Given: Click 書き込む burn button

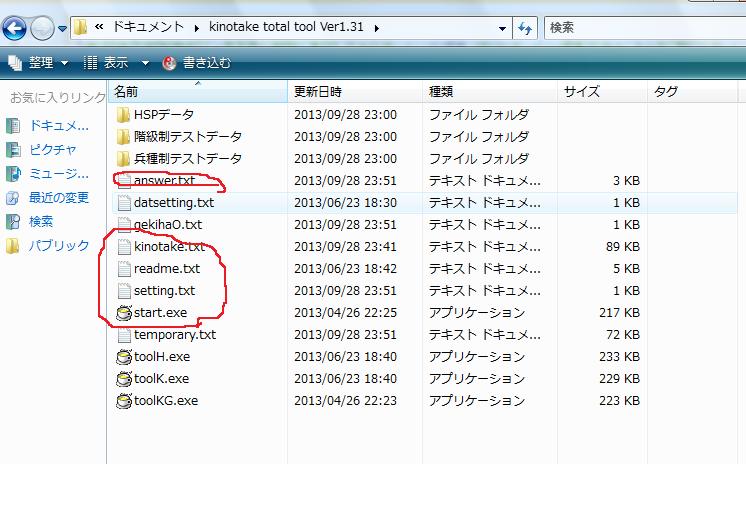Looking at the screenshot, I should pos(197,63).
